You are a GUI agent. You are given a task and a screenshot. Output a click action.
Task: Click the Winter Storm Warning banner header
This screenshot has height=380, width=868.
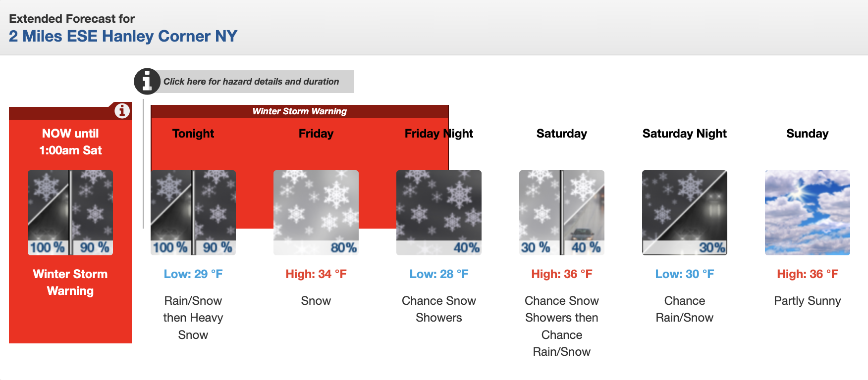tap(300, 111)
